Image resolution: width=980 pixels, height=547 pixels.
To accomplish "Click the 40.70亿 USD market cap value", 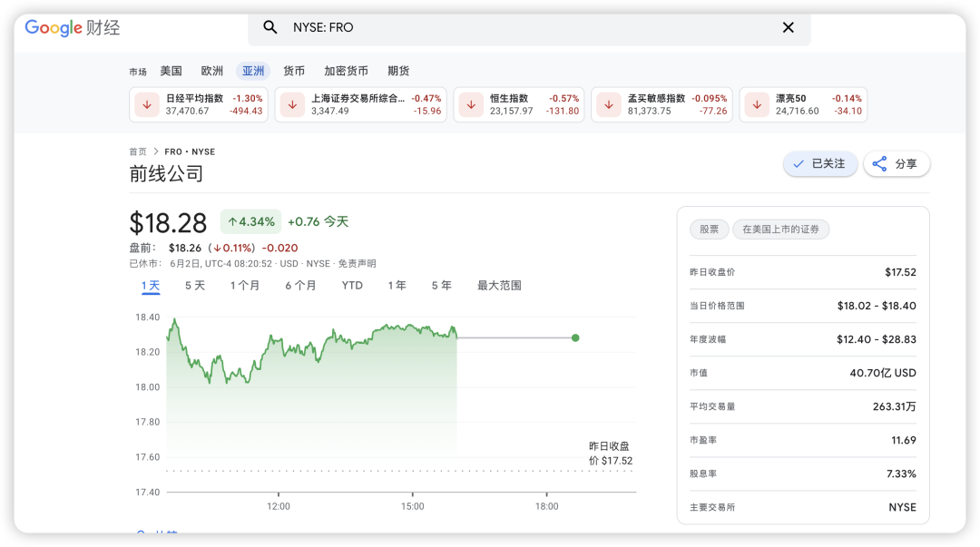I will click(883, 373).
